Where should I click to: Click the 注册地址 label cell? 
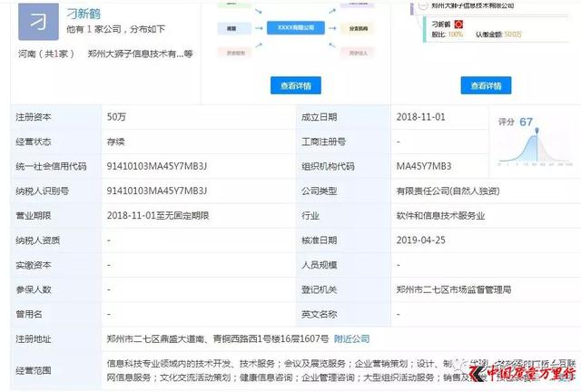[56, 338]
